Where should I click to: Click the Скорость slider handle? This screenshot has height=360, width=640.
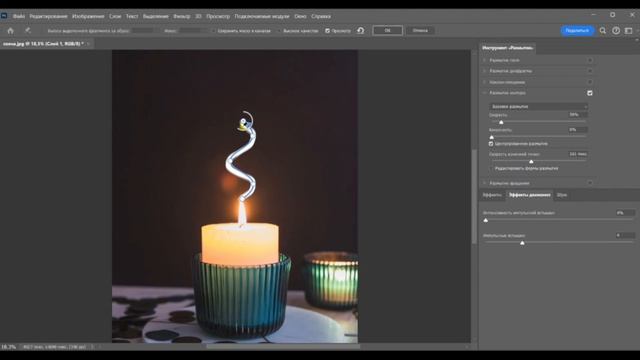[x=501, y=122]
